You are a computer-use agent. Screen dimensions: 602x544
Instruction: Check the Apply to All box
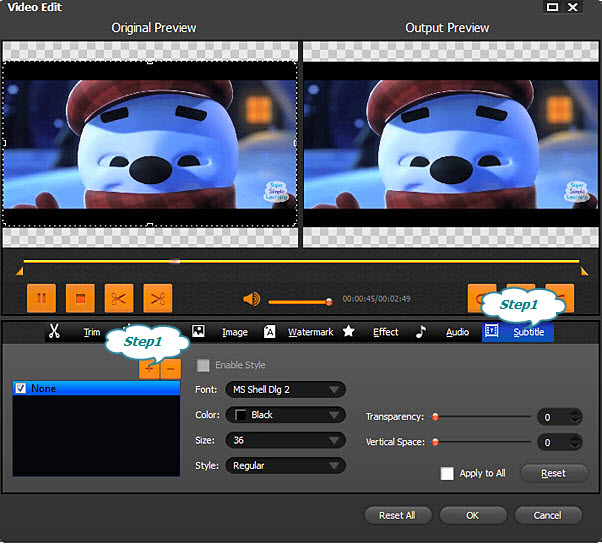[x=447, y=473]
